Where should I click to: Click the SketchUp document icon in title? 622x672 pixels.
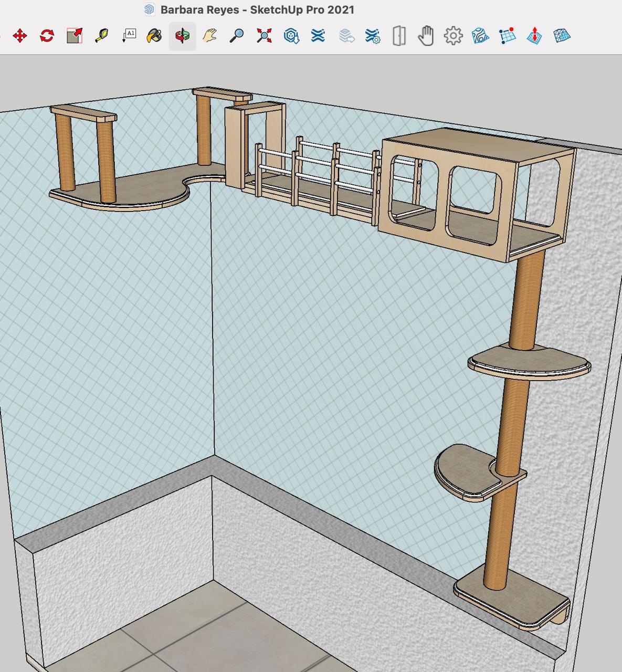(x=150, y=9)
